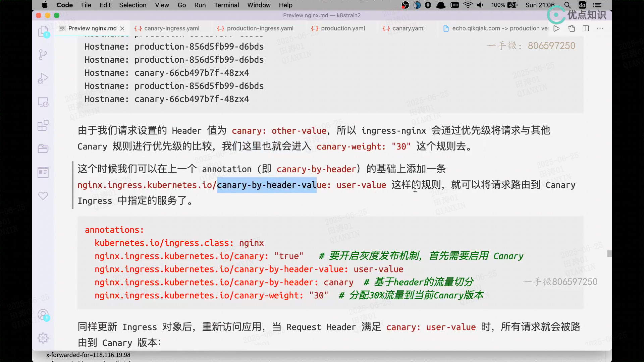
Task: Click the preview vertical scrollbar thumb
Action: 609,254
